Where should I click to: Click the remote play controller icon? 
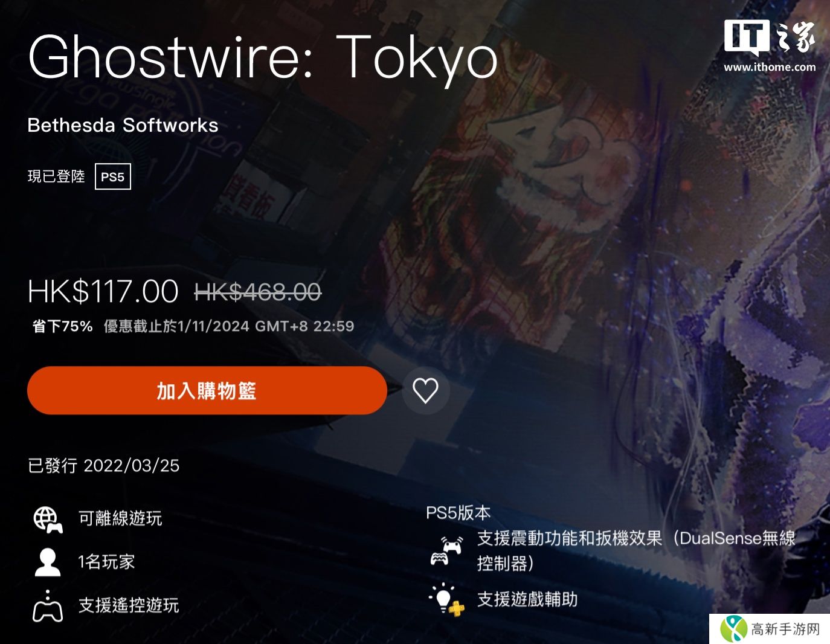(x=48, y=606)
